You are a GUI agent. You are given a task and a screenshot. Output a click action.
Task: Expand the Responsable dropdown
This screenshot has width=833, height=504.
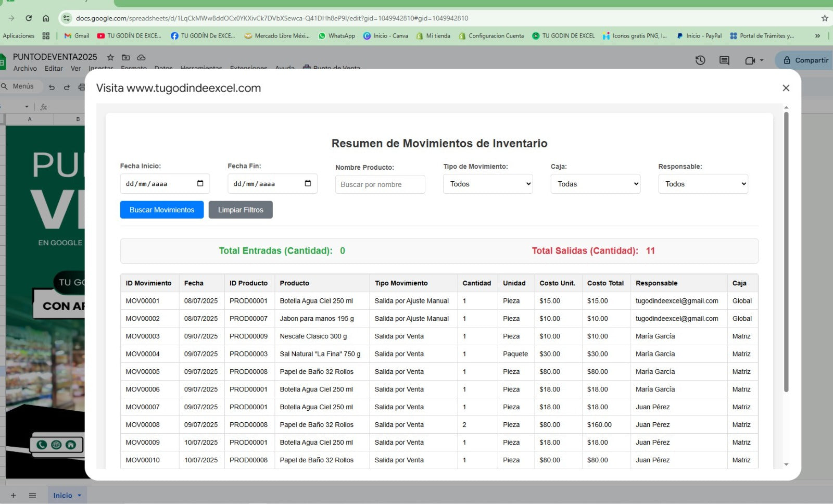(x=703, y=184)
